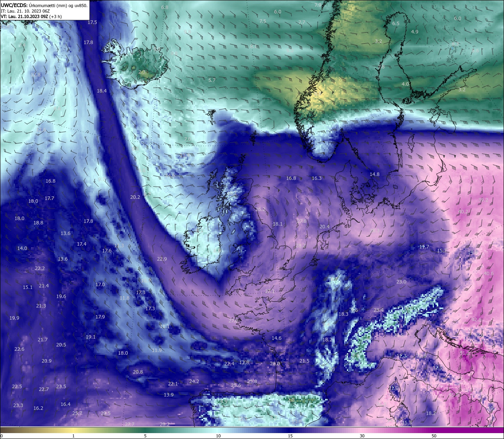This screenshot has width=504, height=439.
Task: Click the 17.7 map value
Action: click(x=49, y=198)
